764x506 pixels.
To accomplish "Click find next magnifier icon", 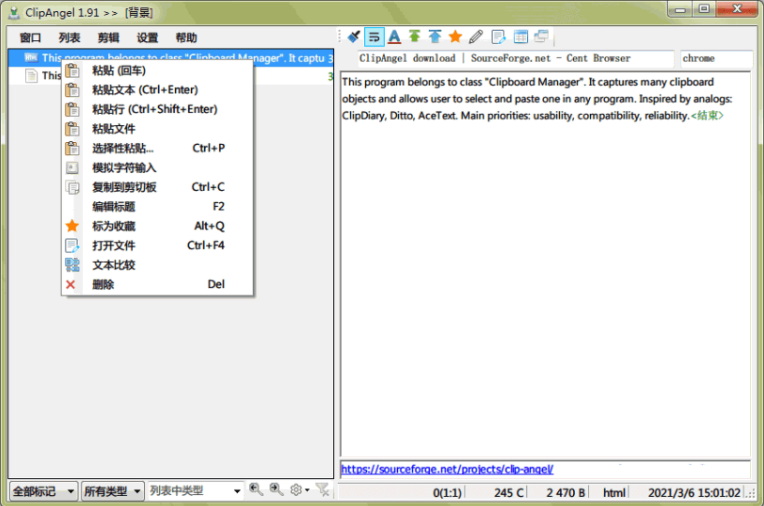I will (x=276, y=489).
